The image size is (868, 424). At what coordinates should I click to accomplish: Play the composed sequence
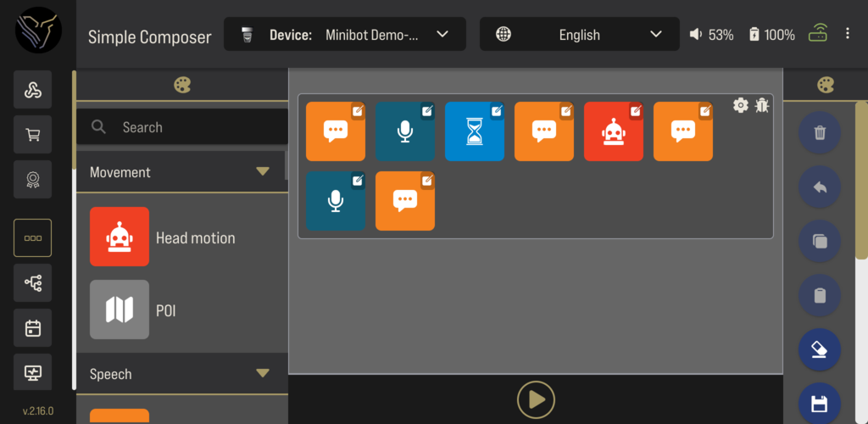point(536,399)
